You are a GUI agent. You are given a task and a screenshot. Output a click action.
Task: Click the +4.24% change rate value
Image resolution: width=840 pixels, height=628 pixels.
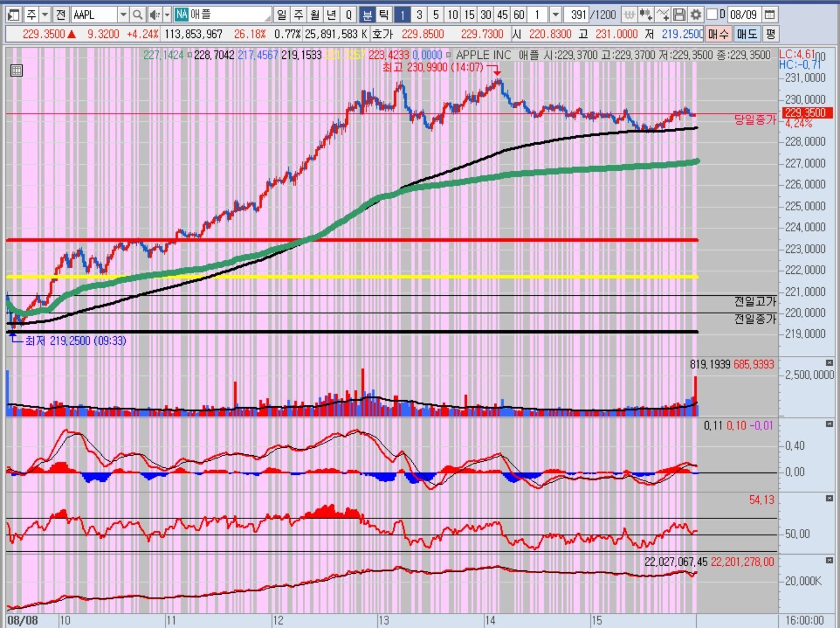[x=143, y=34]
